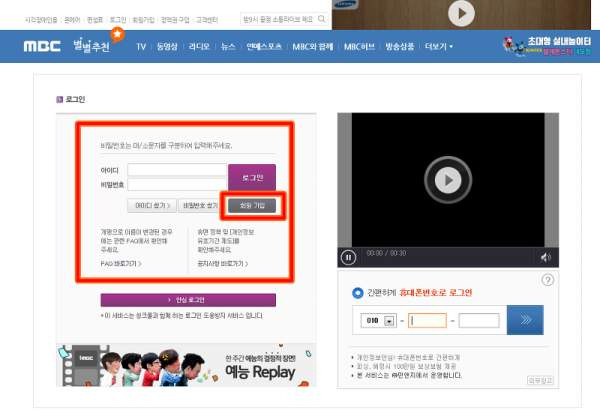
Task: Click the 온에어 link in the top utility bar
Action: coord(72,20)
